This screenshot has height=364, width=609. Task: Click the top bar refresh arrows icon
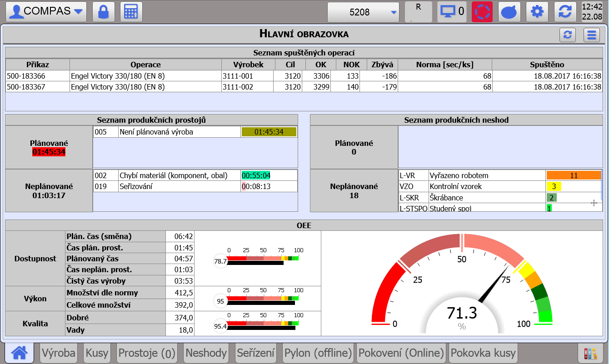(565, 12)
